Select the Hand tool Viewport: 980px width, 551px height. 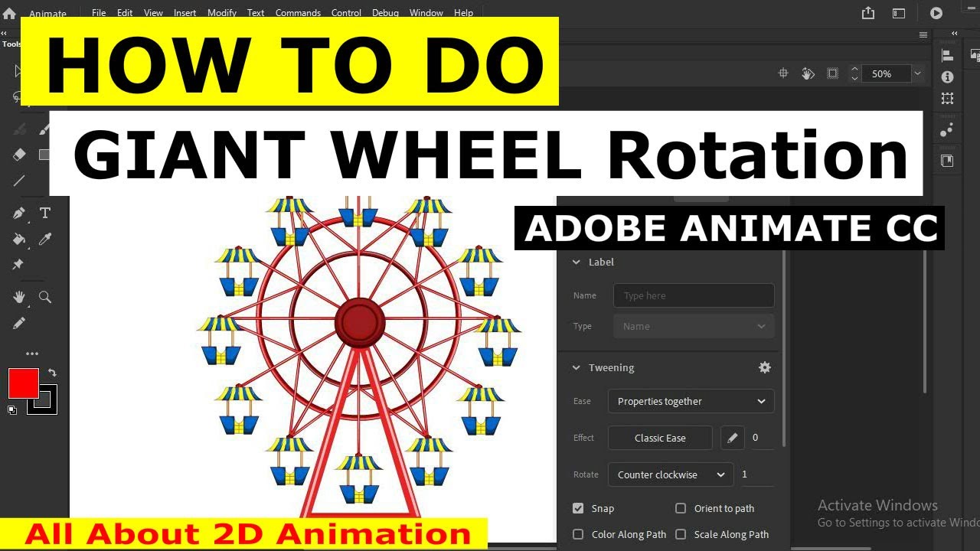[19, 297]
